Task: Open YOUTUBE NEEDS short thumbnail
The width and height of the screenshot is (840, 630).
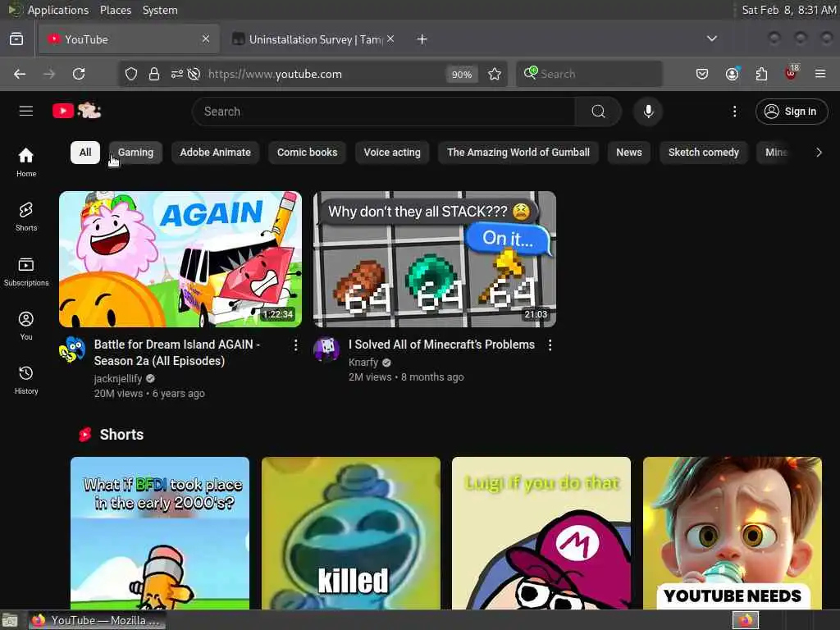Action: [733, 533]
